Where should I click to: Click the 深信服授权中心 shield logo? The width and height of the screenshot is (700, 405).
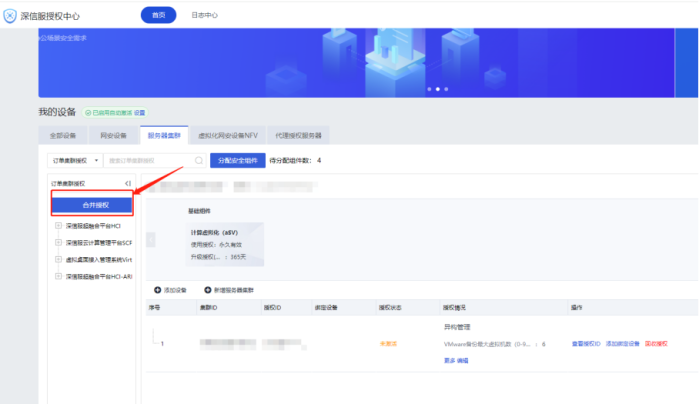click(10, 16)
